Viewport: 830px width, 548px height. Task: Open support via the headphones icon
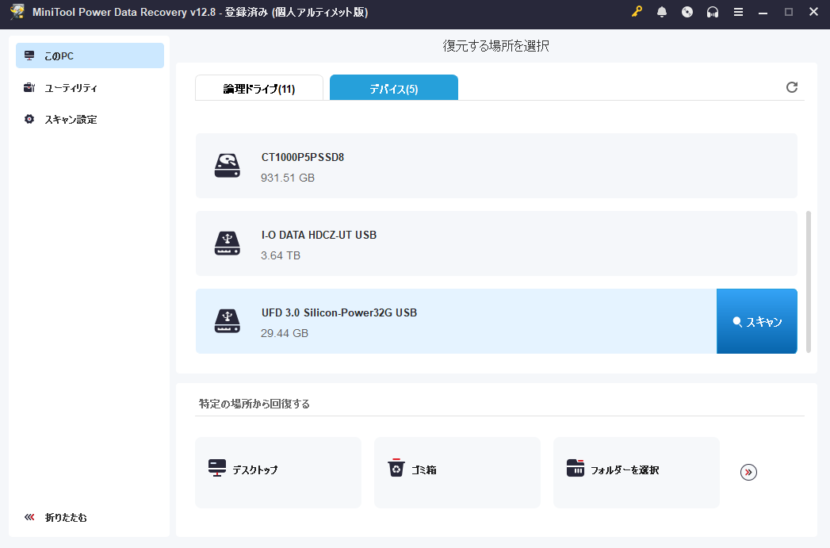(x=712, y=12)
